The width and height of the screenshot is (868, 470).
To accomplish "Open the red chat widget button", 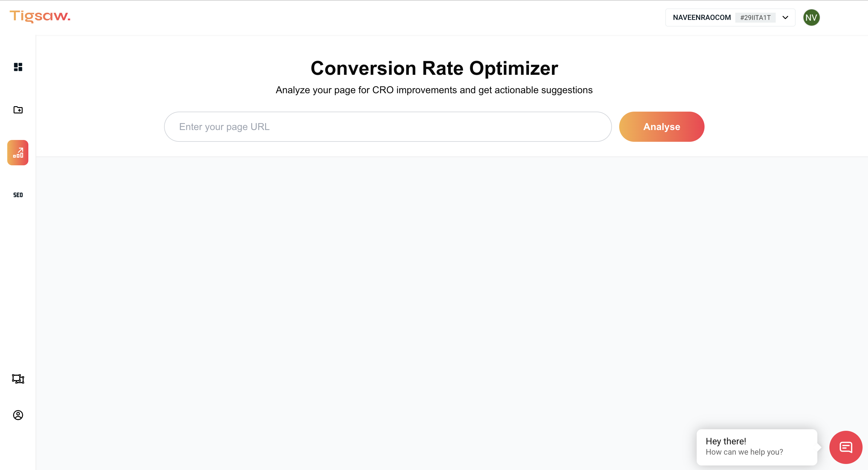I will click(845, 447).
